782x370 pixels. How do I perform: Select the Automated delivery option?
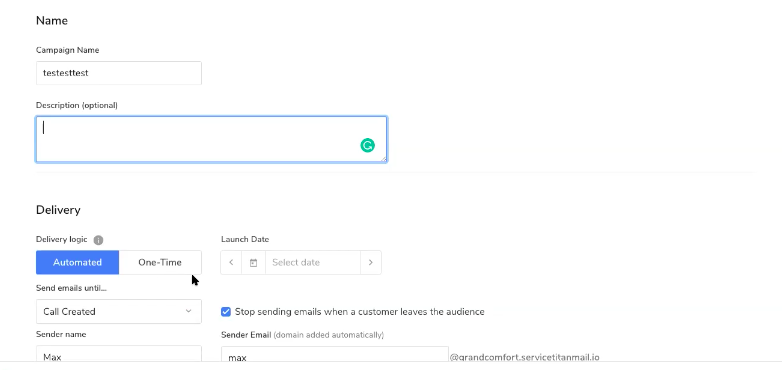(77, 262)
